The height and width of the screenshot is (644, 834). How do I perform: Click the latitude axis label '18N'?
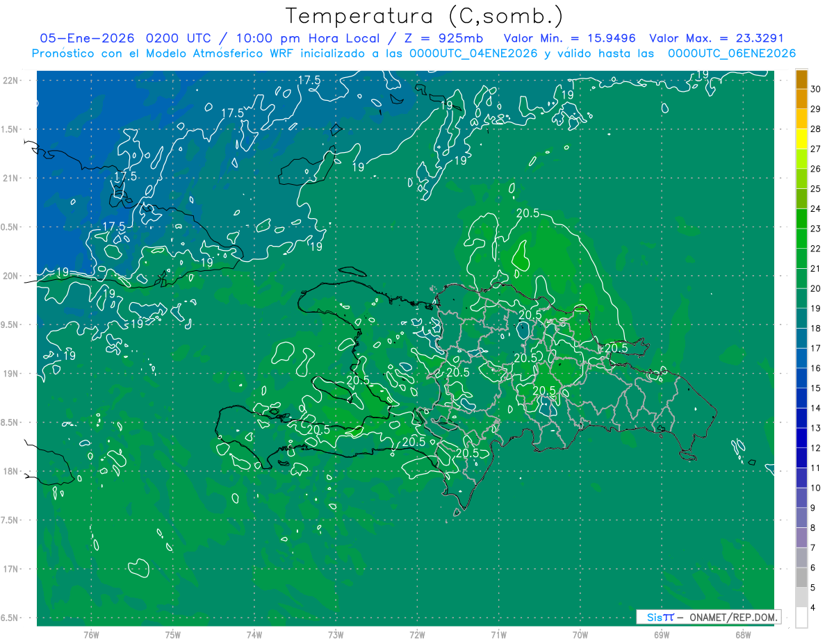11,471
